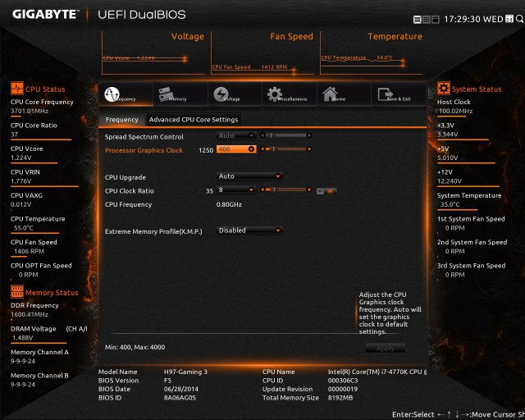This screenshot has width=525, height=420.
Task: Click the Temperature graph panel heading
Action: click(395, 36)
